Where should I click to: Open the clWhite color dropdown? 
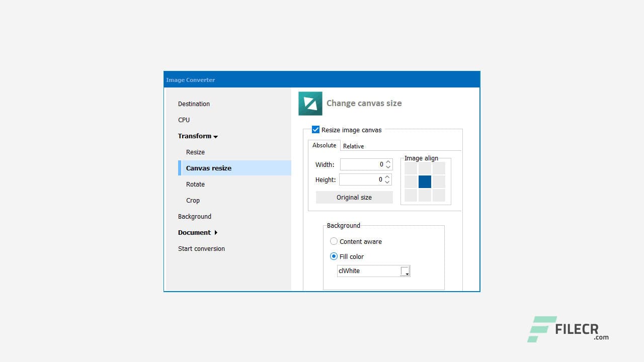click(x=406, y=273)
